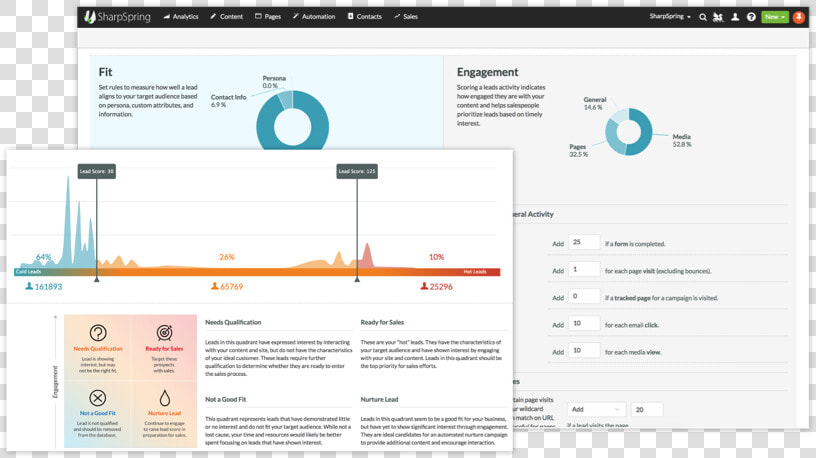
Task: Click the SharpSpring logo
Action: pos(117,17)
